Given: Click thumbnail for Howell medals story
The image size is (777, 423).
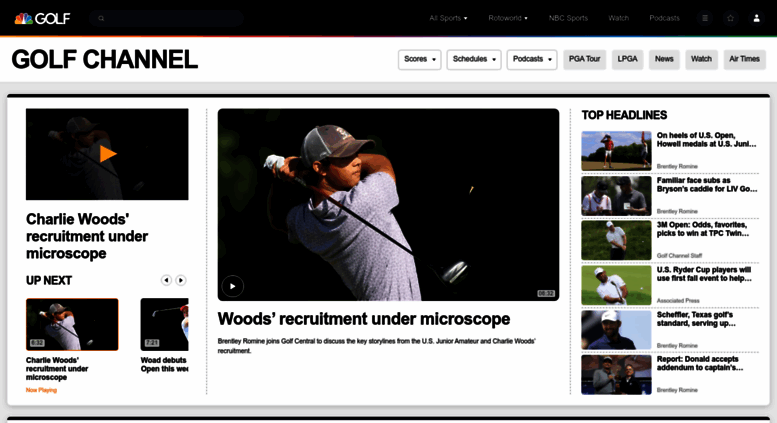Looking at the screenshot, I should point(616,151).
